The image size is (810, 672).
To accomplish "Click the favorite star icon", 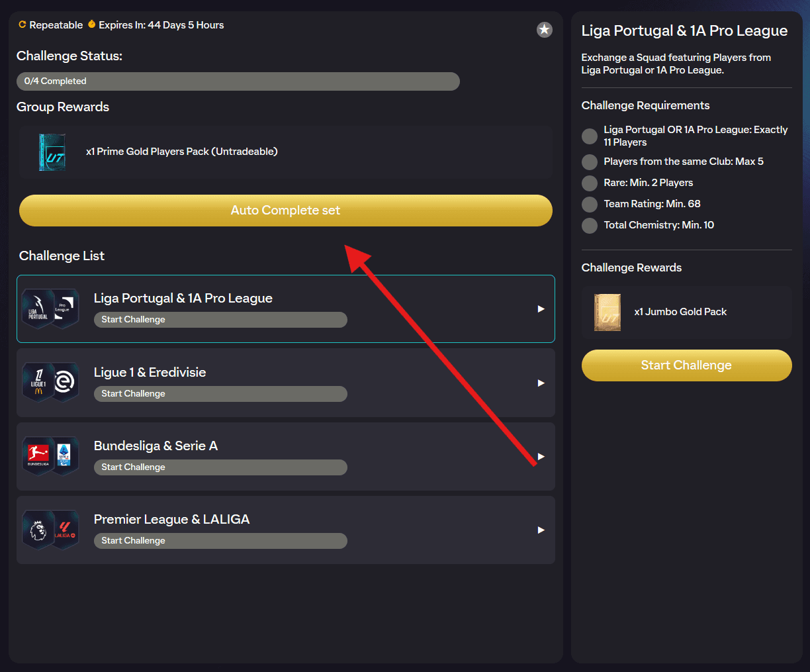I will coord(545,30).
